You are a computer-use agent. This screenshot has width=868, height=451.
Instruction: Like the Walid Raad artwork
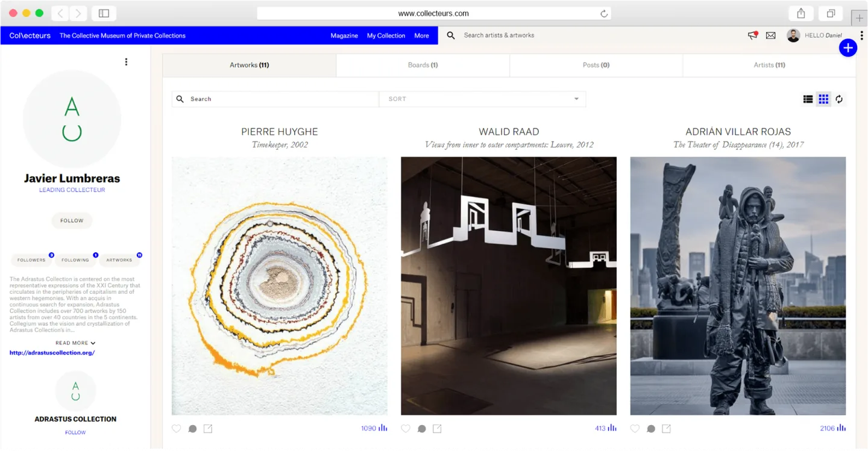[406, 429]
